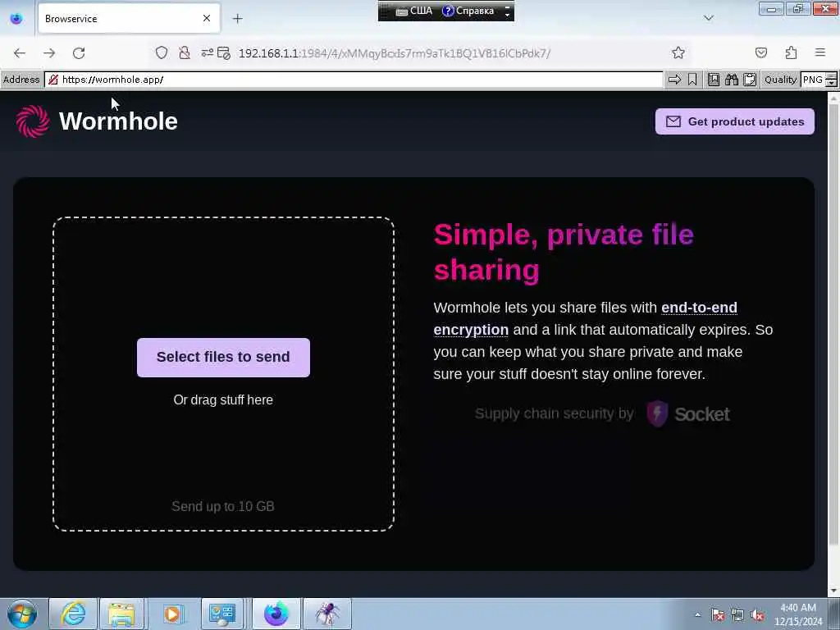
Task: Open the Control Panel taskbar icon
Action: click(222, 614)
